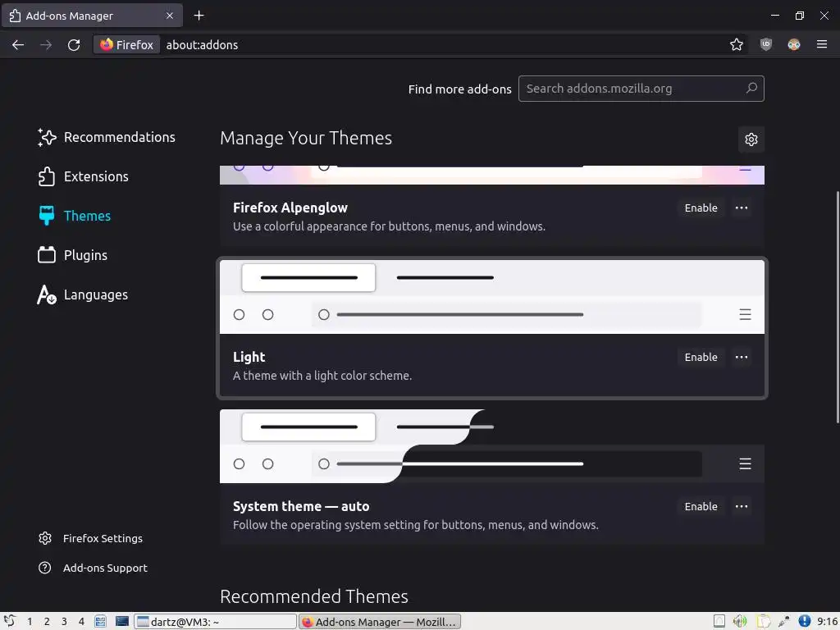Screen dimensions: 840x630
Task: Switch to workspace 2 in taskbar
Action: tap(47, 622)
